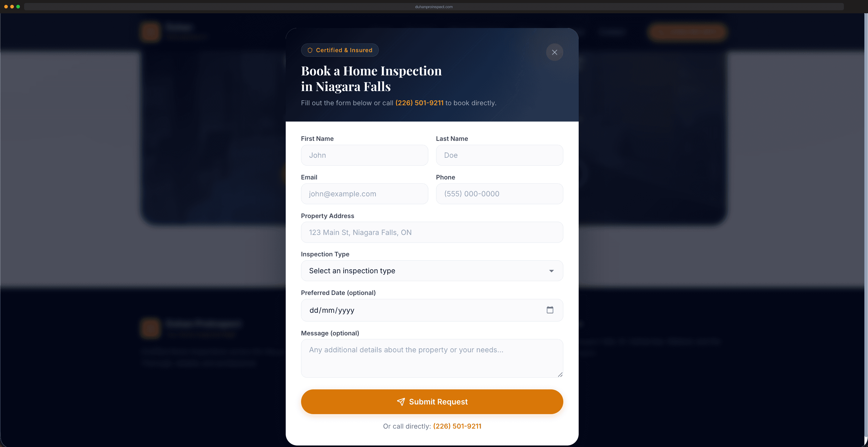
Task: Call the phone number link in header
Action: click(x=419, y=103)
